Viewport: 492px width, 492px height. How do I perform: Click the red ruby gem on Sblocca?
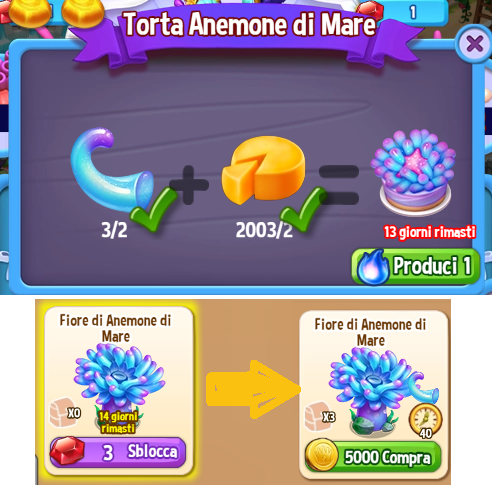68,451
